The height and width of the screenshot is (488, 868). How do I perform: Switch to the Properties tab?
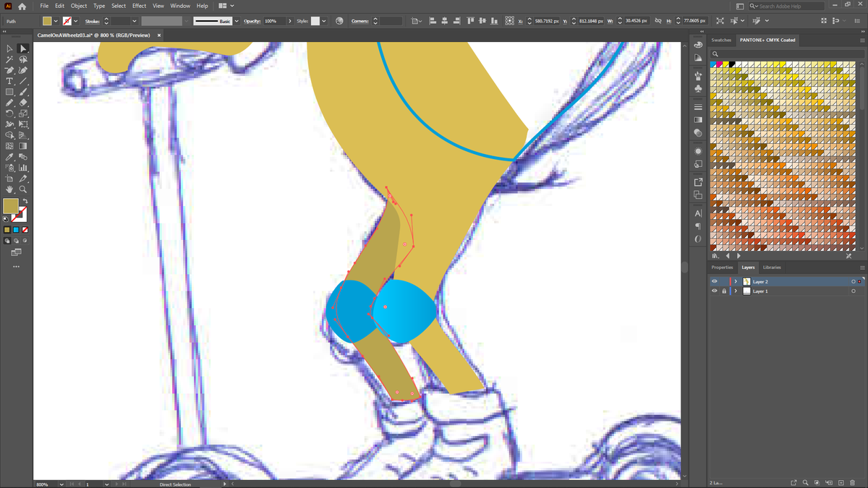pyautogui.click(x=722, y=267)
